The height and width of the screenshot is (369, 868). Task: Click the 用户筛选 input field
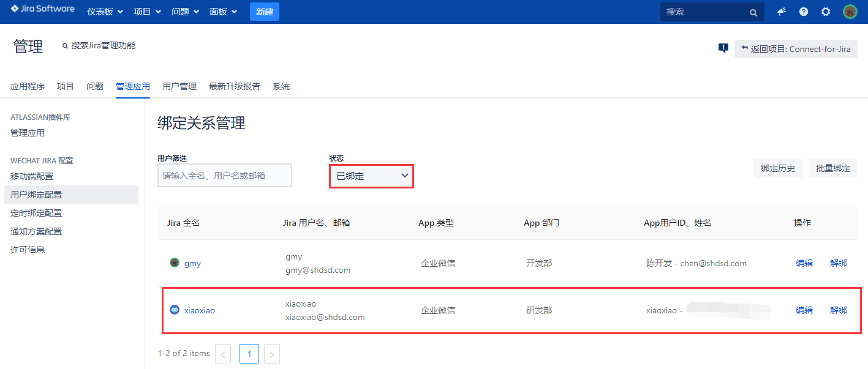pyautogui.click(x=224, y=176)
